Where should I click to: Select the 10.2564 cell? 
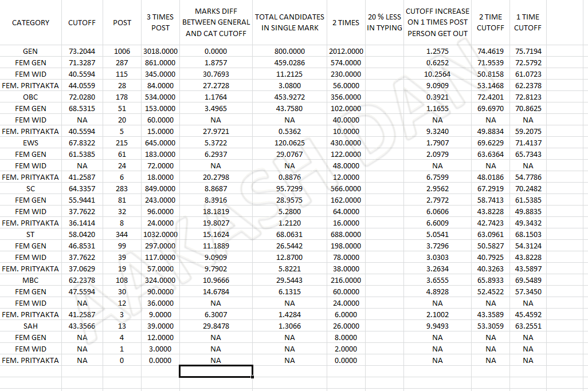pos(437,74)
